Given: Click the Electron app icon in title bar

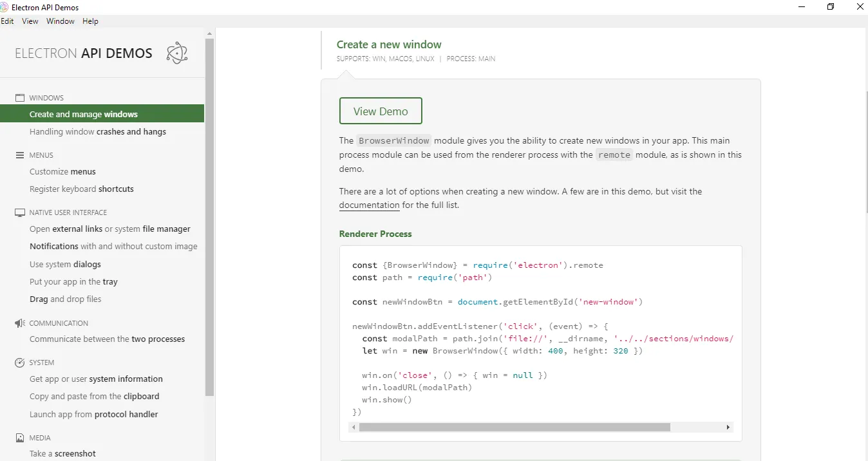Looking at the screenshot, I should (x=5, y=7).
